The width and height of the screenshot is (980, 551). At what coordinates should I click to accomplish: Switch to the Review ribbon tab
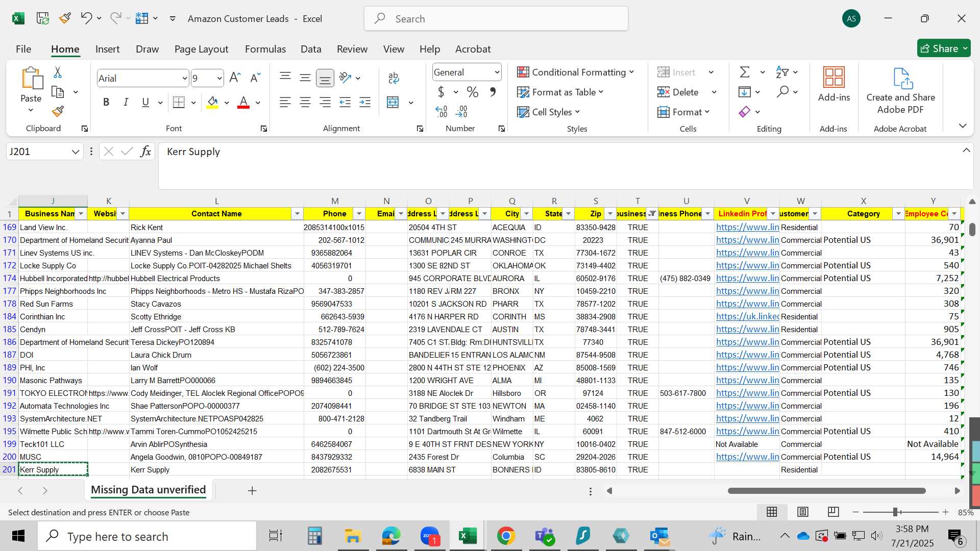coord(352,49)
